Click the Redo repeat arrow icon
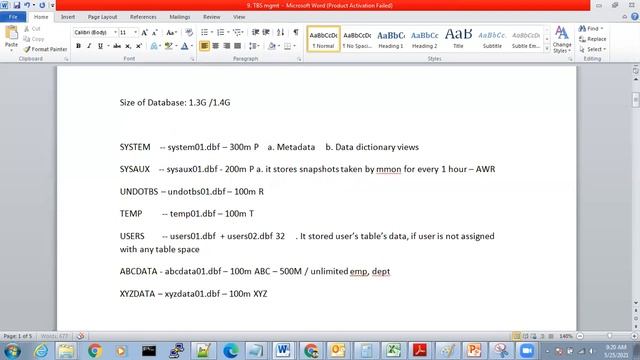 [42, 5]
